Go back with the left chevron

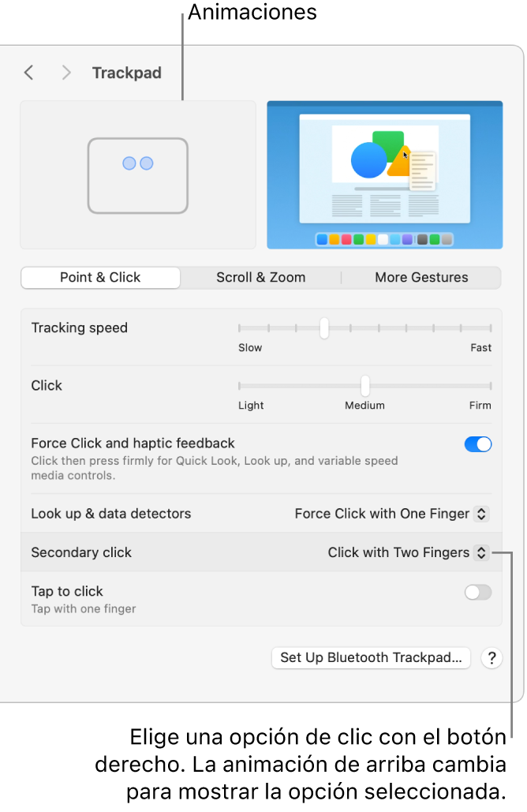pos(28,73)
